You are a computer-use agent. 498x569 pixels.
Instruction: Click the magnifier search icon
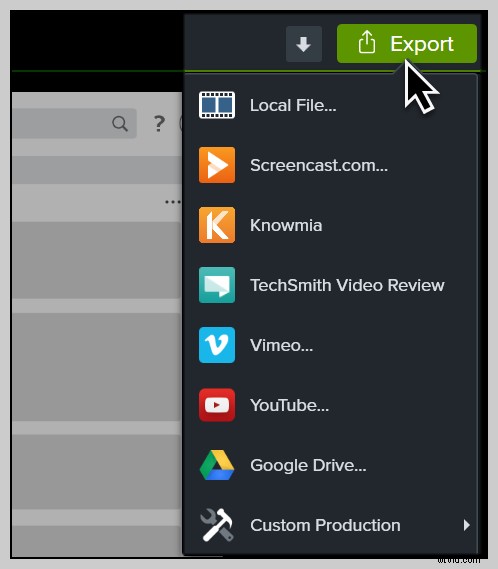[120, 123]
